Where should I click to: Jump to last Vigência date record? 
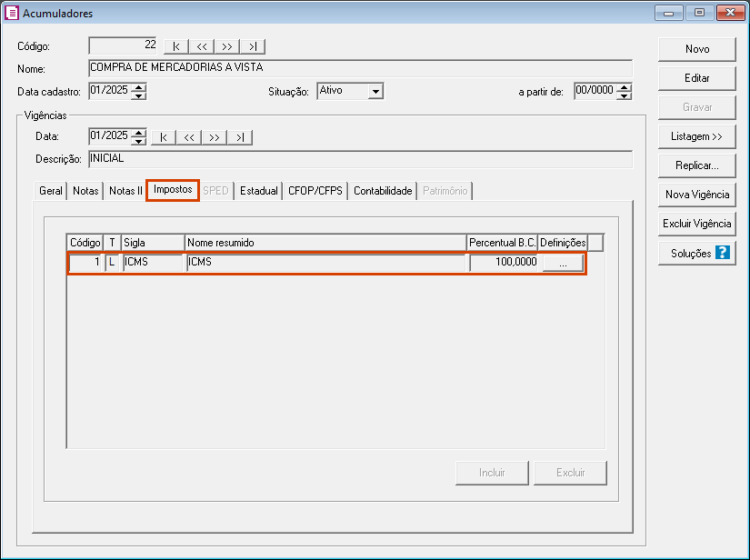point(240,137)
